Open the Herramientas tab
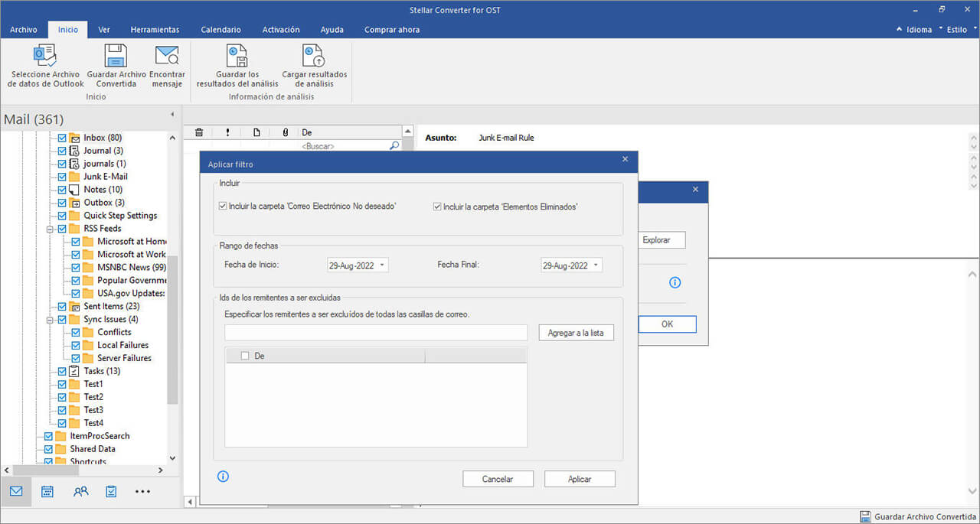This screenshot has height=524, width=980. coord(155,30)
